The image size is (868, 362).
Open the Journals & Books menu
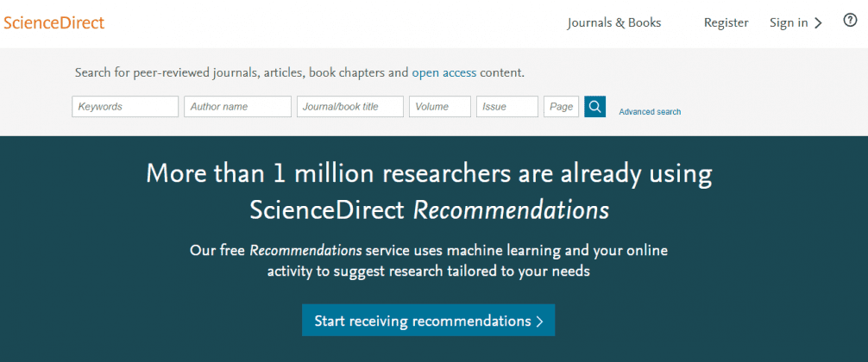(x=614, y=22)
